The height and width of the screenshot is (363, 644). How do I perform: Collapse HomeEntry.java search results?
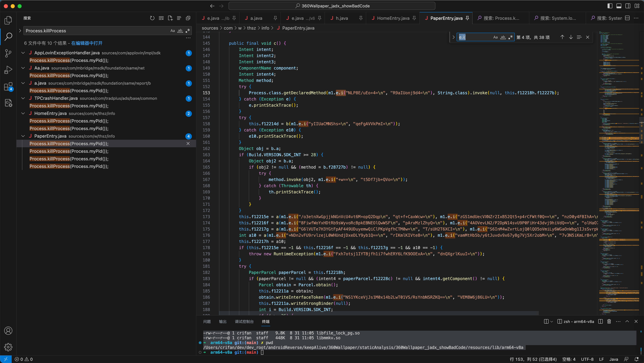tap(23, 113)
